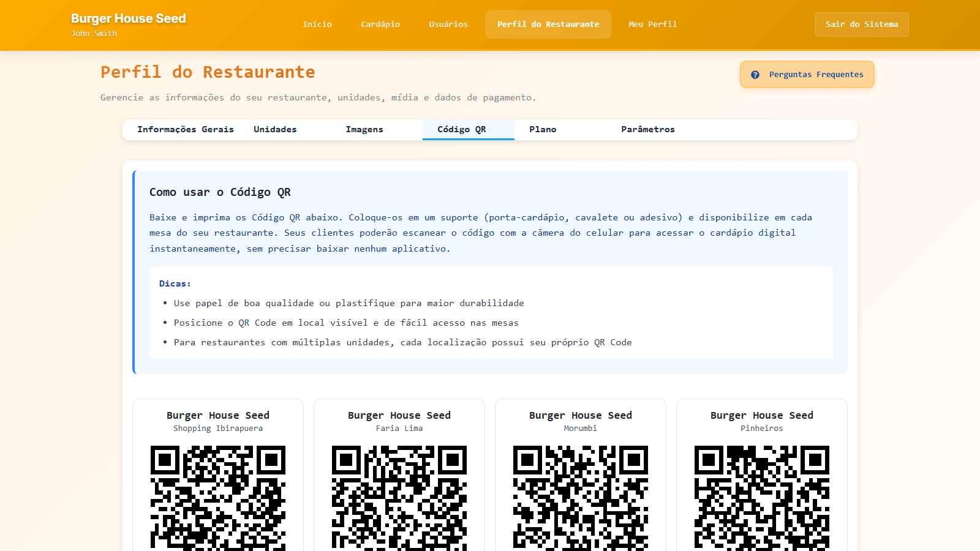Click the question mark help icon

click(755, 75)
